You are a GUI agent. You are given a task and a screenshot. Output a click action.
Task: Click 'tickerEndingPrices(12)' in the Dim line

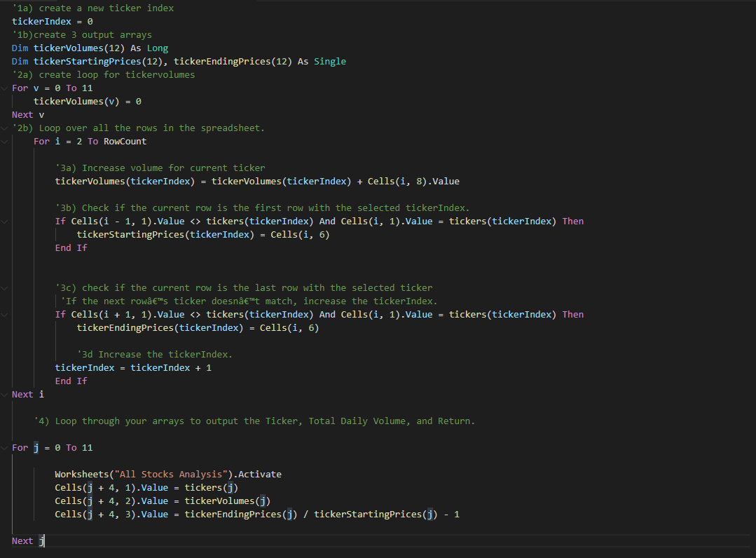[233, 61]
